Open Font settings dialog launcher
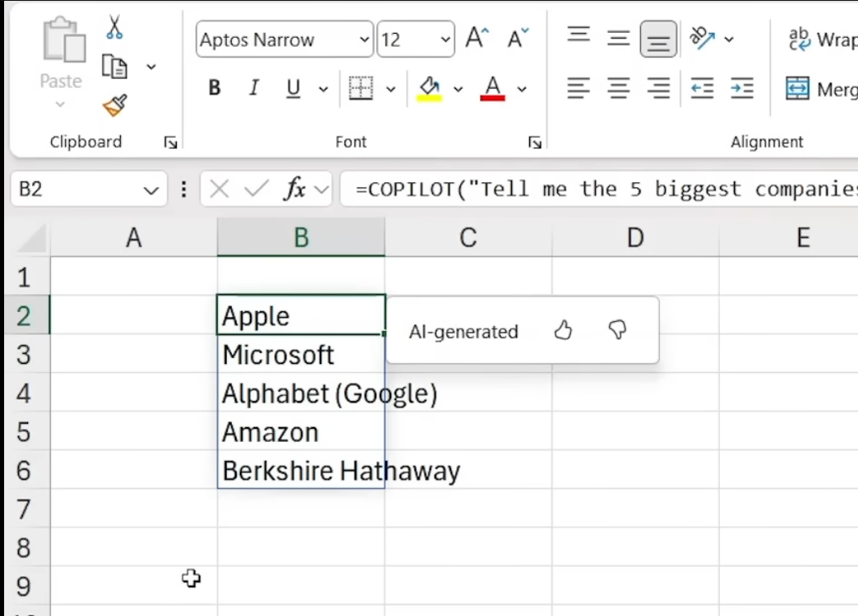Screen dimensions: 858x616 point(535,143)
